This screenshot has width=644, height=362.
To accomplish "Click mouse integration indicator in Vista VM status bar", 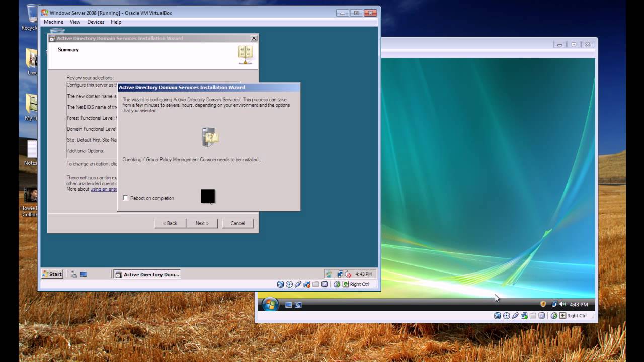I will pyautogui.click(x=554, y=316).
